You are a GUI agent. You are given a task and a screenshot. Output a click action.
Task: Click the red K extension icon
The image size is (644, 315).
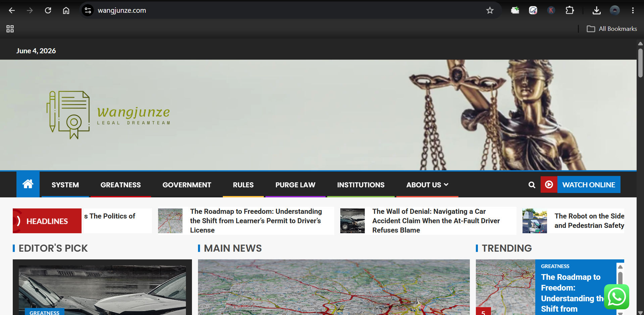coord(551,10)
